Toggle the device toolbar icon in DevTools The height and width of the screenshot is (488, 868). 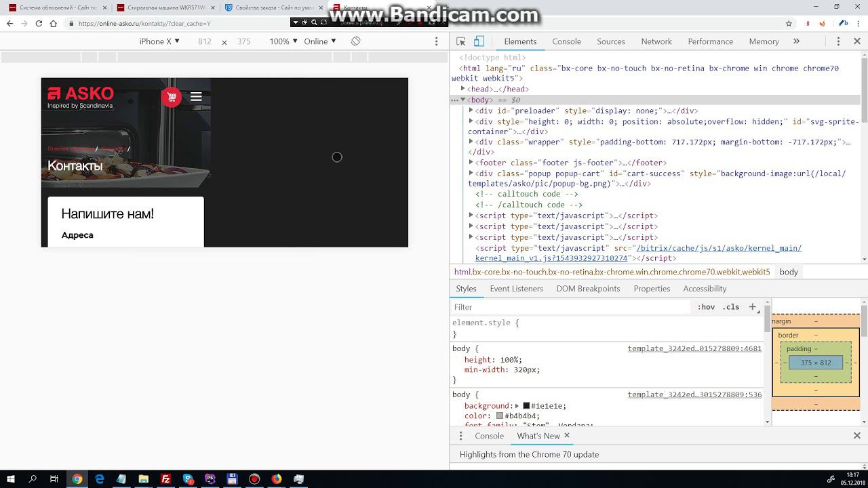point(479,41)
